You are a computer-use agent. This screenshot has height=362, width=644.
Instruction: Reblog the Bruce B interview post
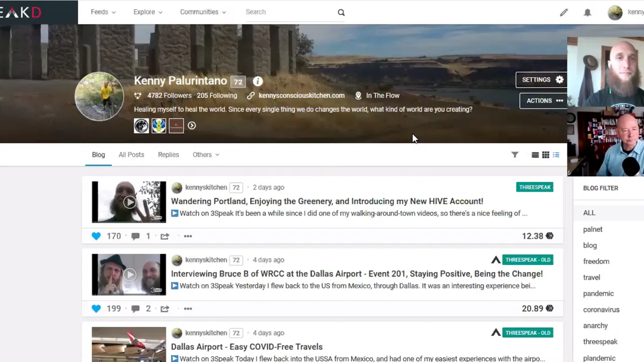pos(165,309)
